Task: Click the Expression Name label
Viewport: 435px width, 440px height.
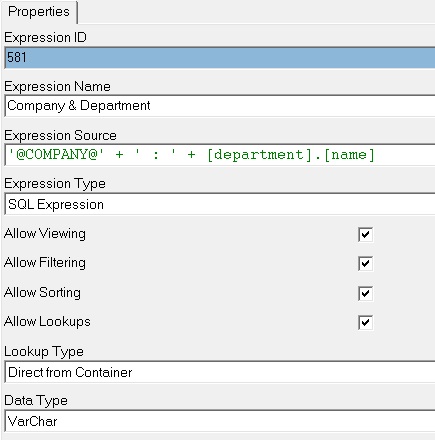Action: coord(57,86)
